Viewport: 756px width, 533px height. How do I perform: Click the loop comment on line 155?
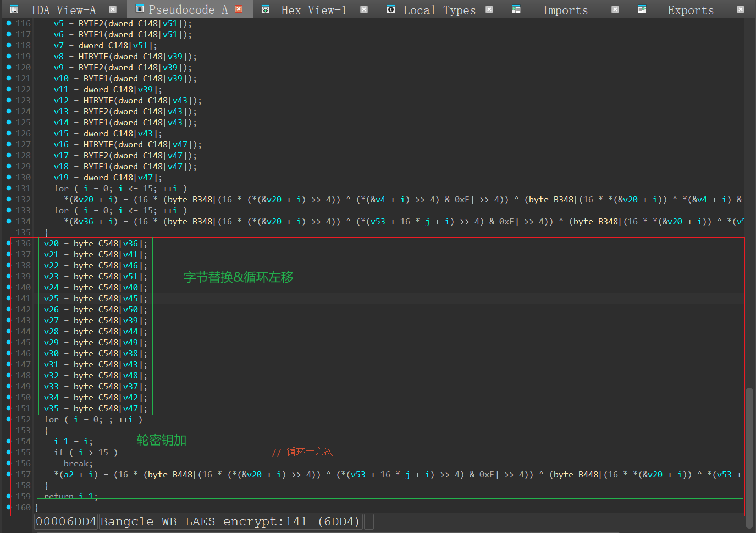tap(302, 452)
